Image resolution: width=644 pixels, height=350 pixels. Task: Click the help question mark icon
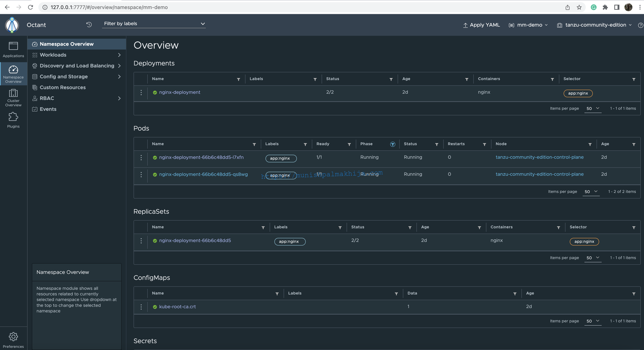(x=640, y=25)
